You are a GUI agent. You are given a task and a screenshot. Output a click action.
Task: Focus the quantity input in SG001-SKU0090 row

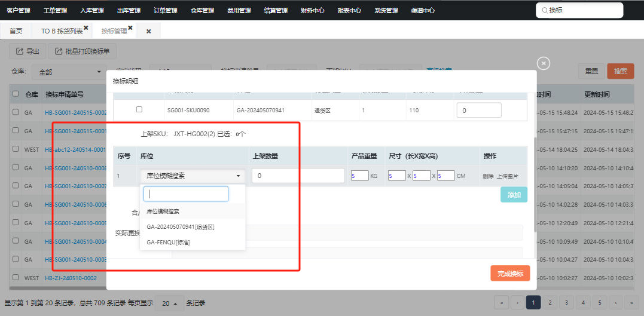479,110
